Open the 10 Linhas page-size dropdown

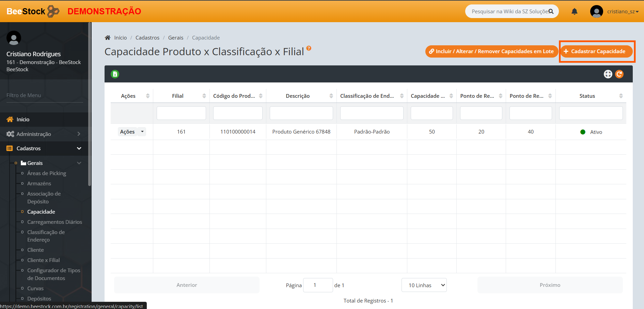click(x=424, y=285)
